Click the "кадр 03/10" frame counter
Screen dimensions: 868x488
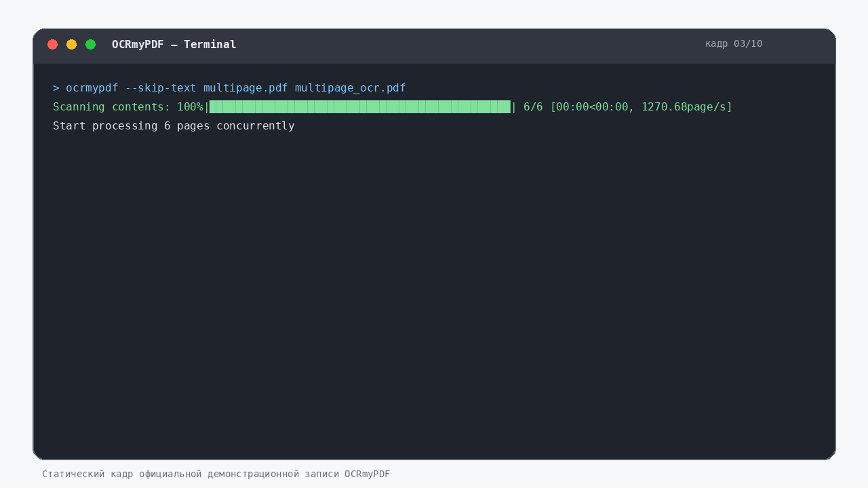[734, 43]
